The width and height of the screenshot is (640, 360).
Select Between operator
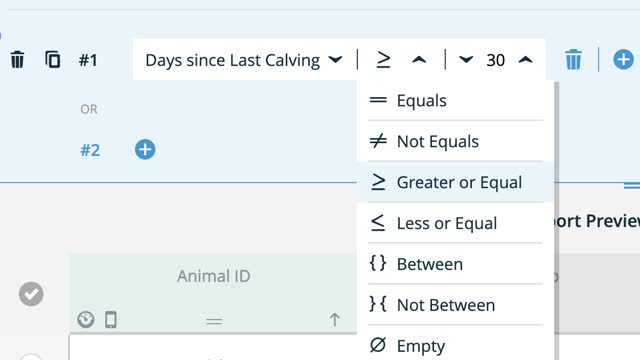point(456,264)
